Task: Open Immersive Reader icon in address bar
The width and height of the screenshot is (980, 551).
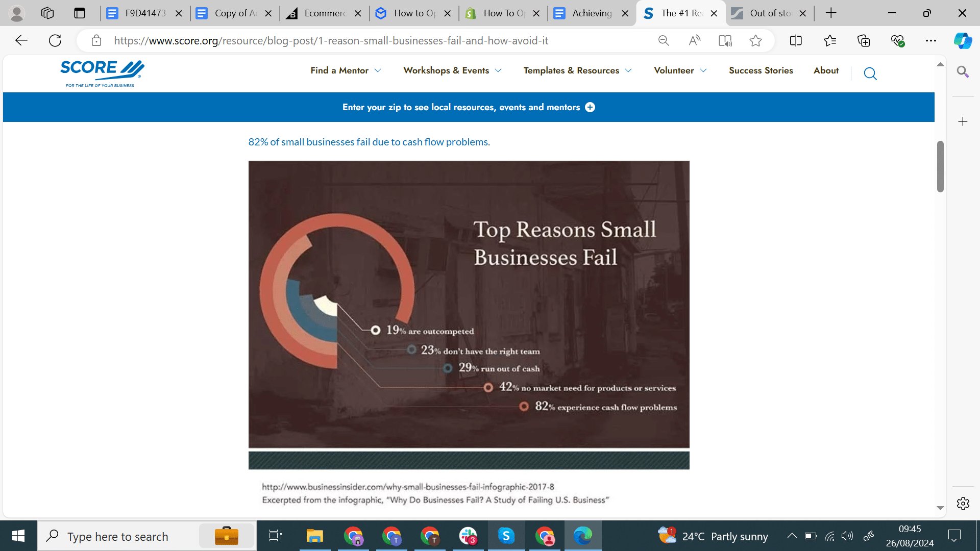Action: tap(725, 41)
